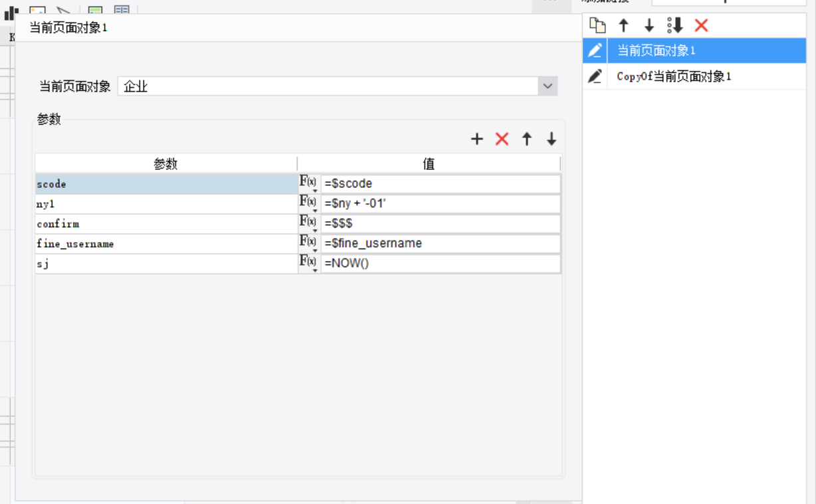Move the selected parameter down
The width and height of the screenshot is (816, 504).
[552, 139]
